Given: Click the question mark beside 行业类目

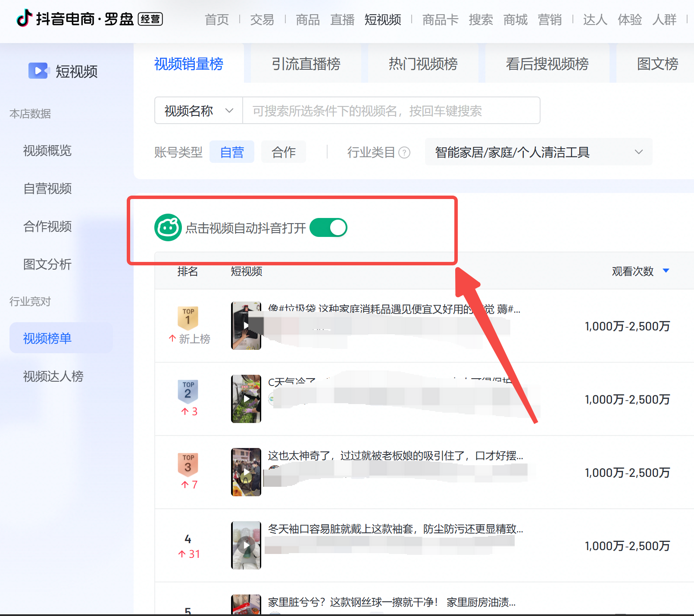Looking at the screenshot, I should [404, 152].
